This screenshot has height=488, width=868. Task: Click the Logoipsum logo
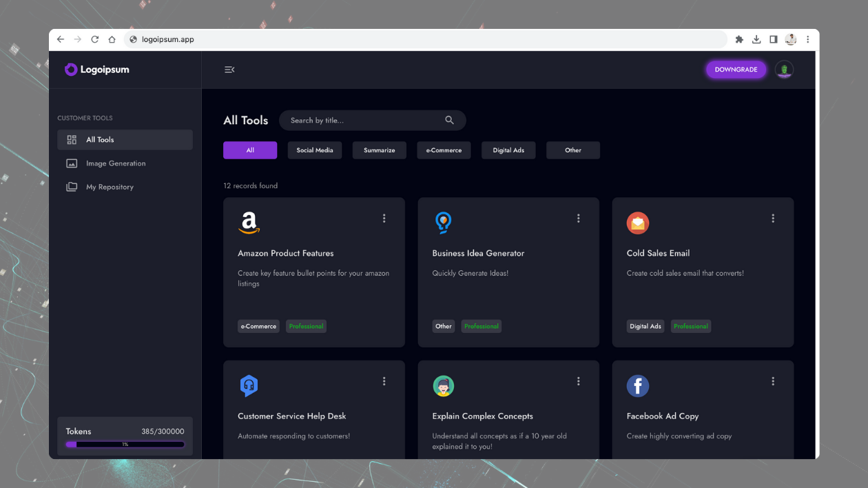[96, 70]
